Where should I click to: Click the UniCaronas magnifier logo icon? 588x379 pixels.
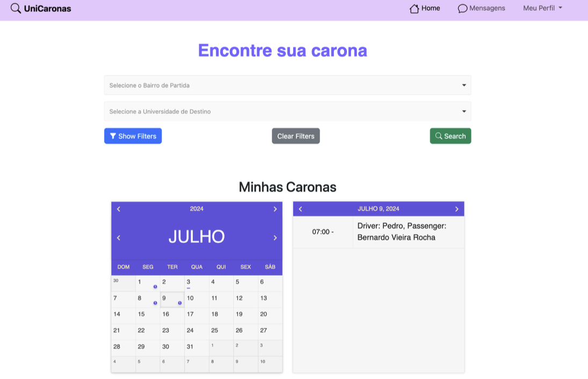point(16,9)
